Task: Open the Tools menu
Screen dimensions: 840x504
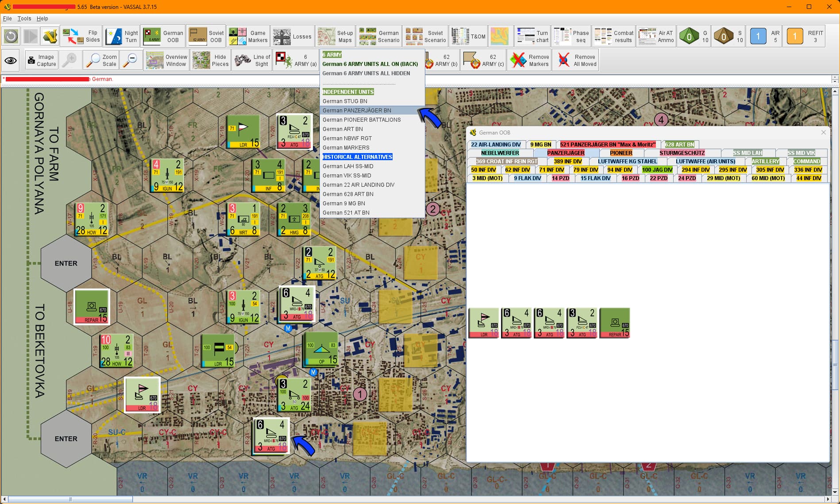Action: 24,19
